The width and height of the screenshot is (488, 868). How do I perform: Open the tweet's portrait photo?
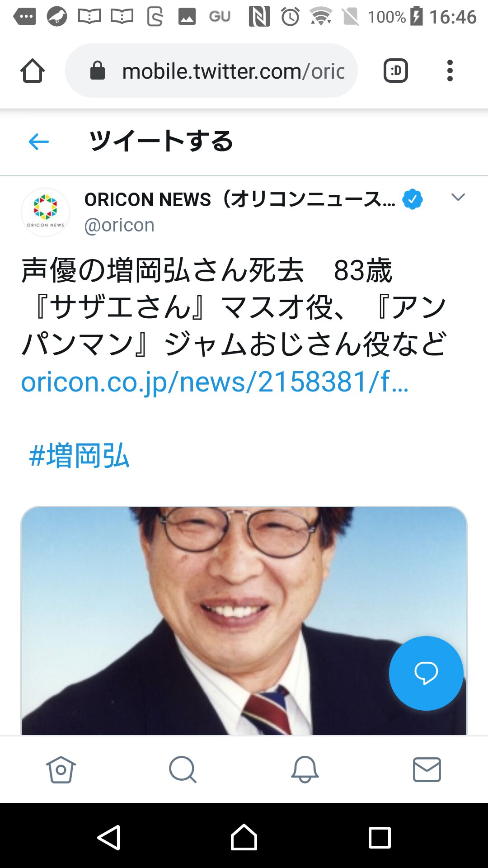[x=244, y=621]
